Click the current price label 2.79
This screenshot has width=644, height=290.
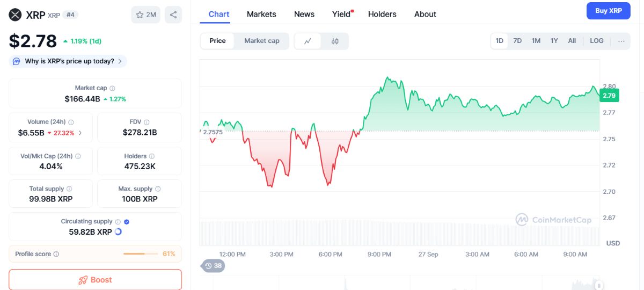[x=609, y=96]
